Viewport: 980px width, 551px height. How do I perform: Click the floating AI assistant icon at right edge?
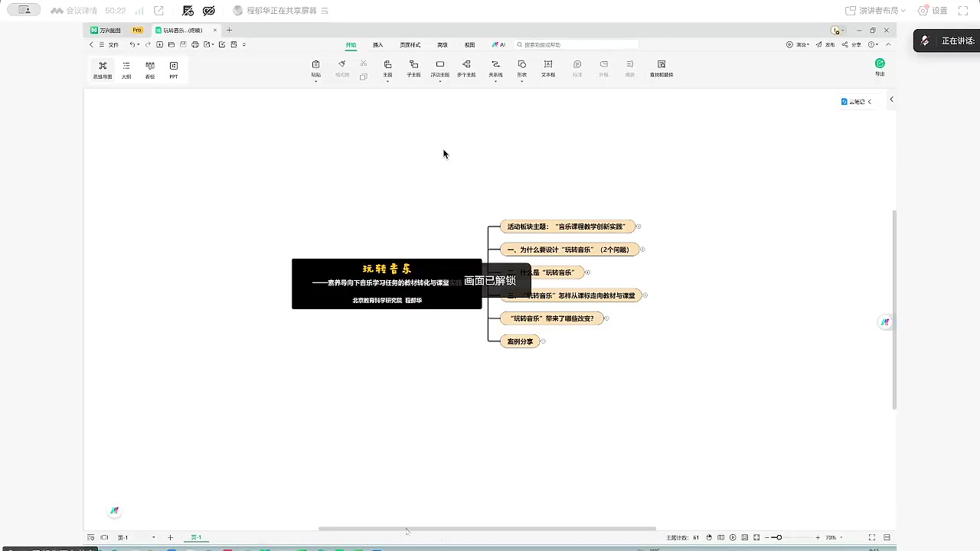coord(885,322)
